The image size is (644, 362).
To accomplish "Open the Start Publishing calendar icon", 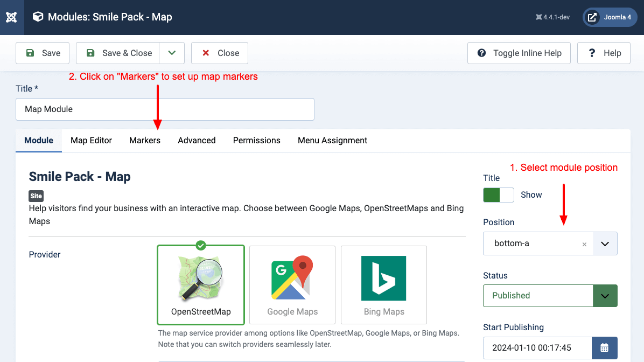I will (x=605, y=348).
